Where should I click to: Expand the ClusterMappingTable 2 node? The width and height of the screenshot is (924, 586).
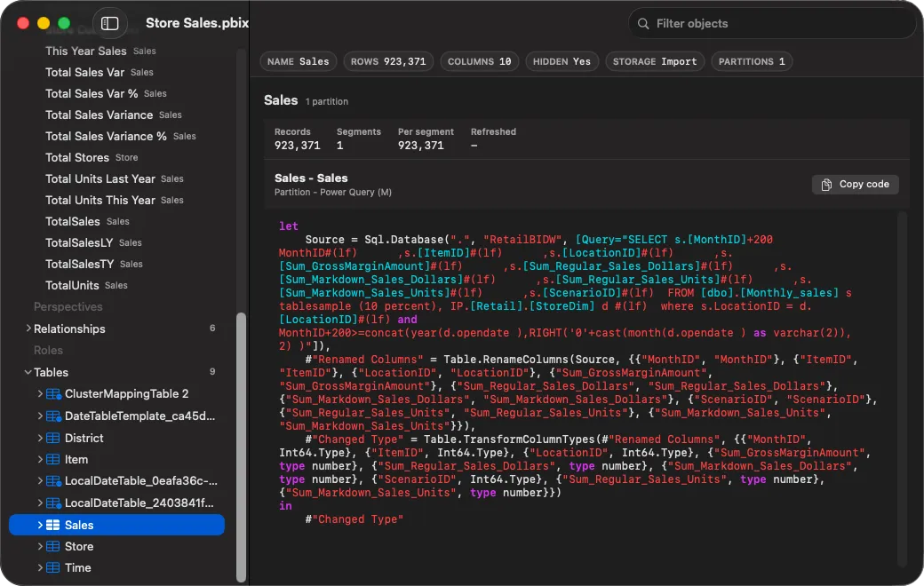[x=40, y=393]
